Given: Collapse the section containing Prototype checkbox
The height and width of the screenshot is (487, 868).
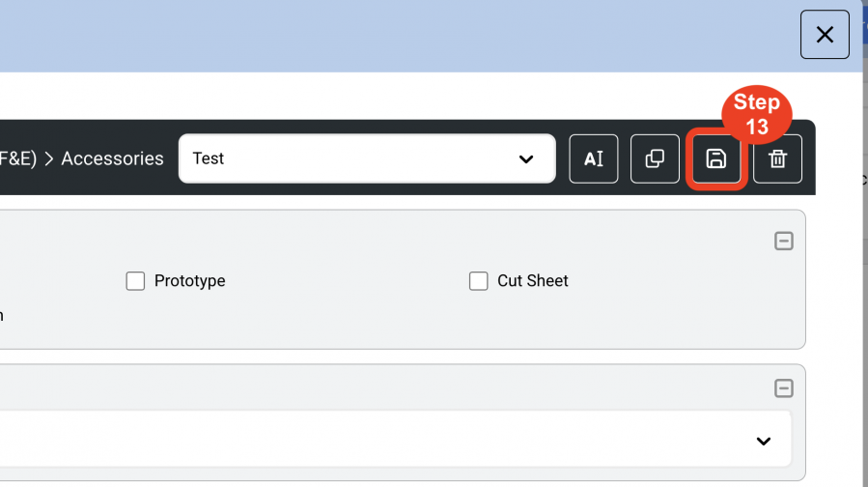Looking at the screenshot, I should click(783, 241).
